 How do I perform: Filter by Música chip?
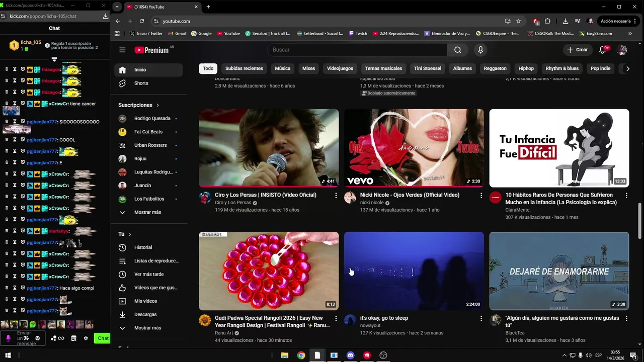(x=283, y=68)
